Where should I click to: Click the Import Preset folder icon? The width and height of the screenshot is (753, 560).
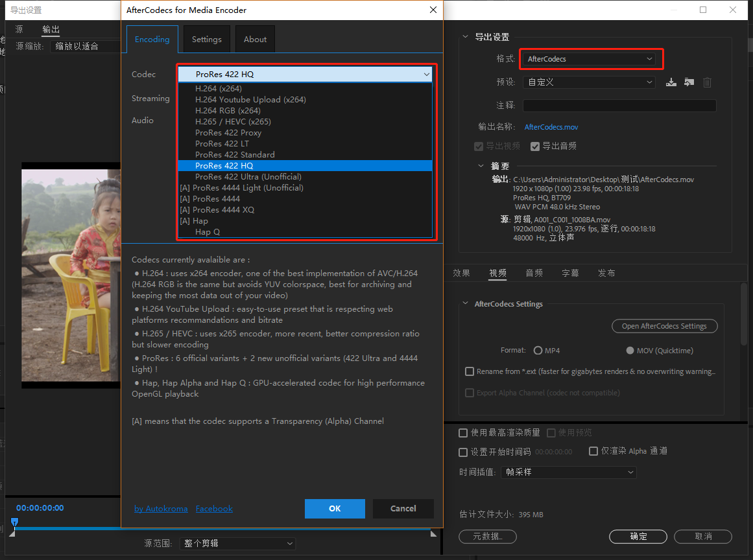tap(689, 82)
